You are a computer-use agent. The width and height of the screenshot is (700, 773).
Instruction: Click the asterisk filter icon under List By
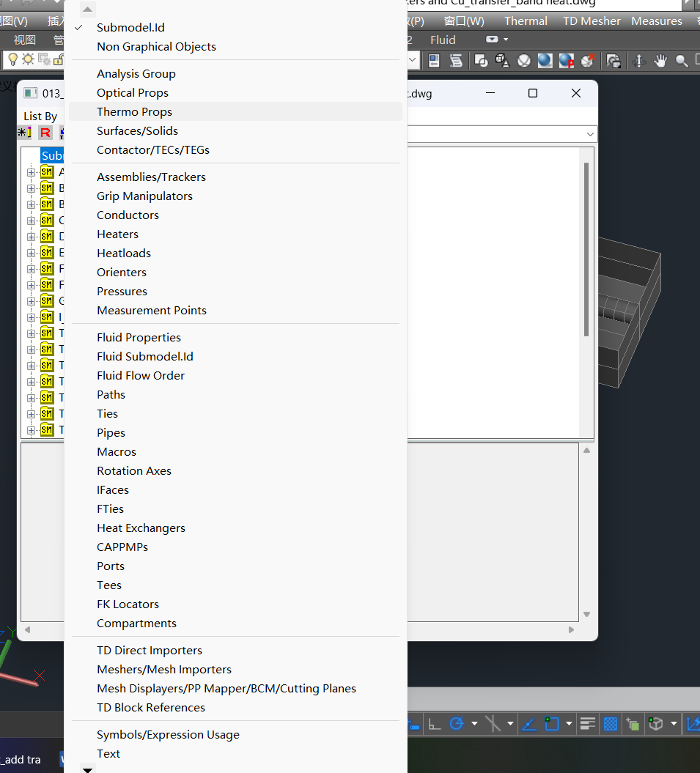click(24, 132)
